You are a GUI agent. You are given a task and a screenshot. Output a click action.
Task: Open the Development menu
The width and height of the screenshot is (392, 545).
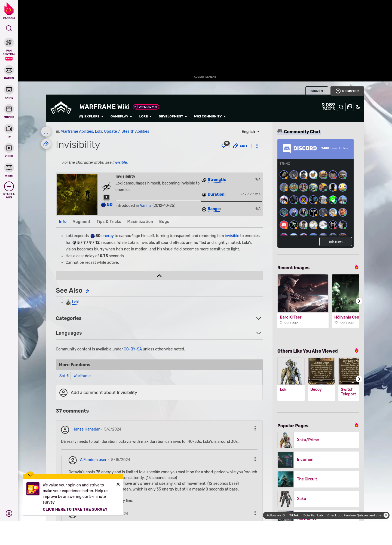tap(173, 116)
